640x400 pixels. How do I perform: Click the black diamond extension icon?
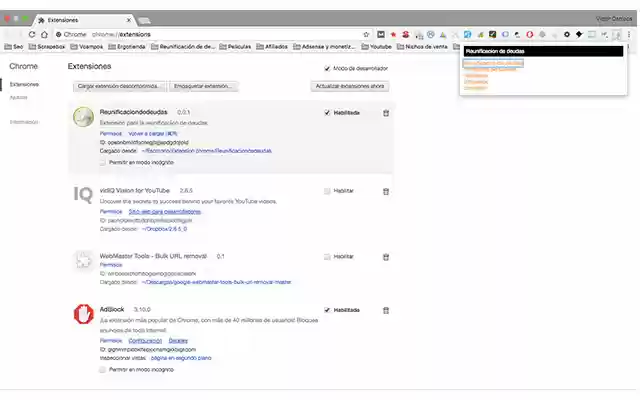(579, 35)
